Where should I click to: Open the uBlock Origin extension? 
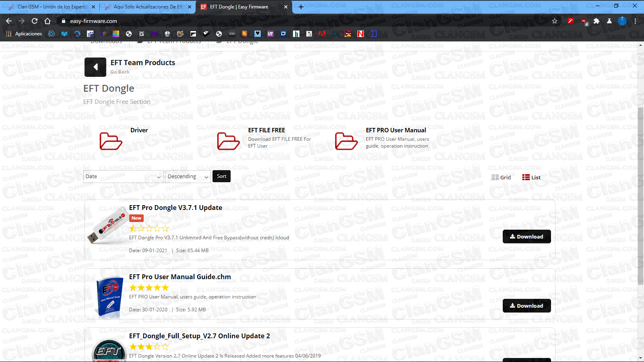click(584, 21)
